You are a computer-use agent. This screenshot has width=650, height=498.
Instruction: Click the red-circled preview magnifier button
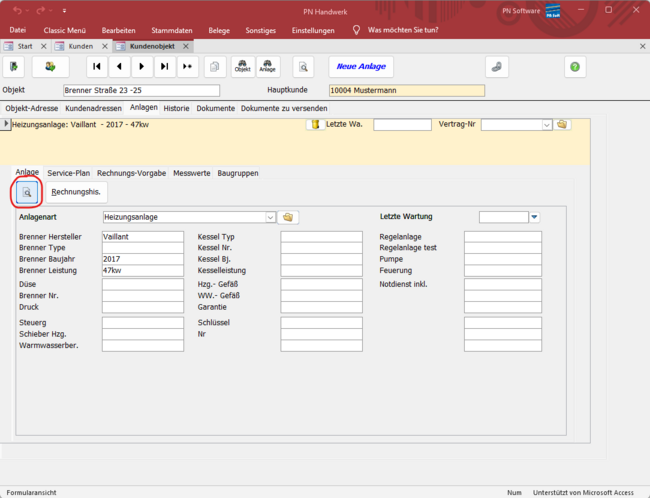(x=27, y=192)
